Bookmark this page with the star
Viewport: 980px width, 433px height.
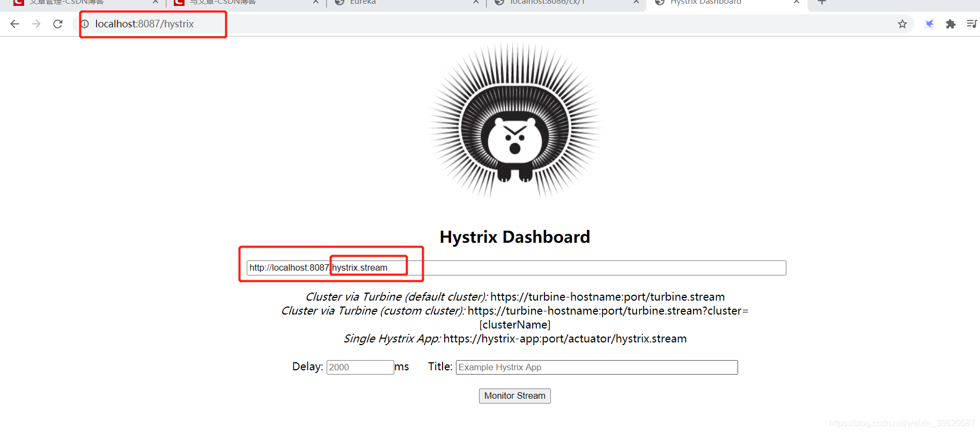(x=902, y=24)
